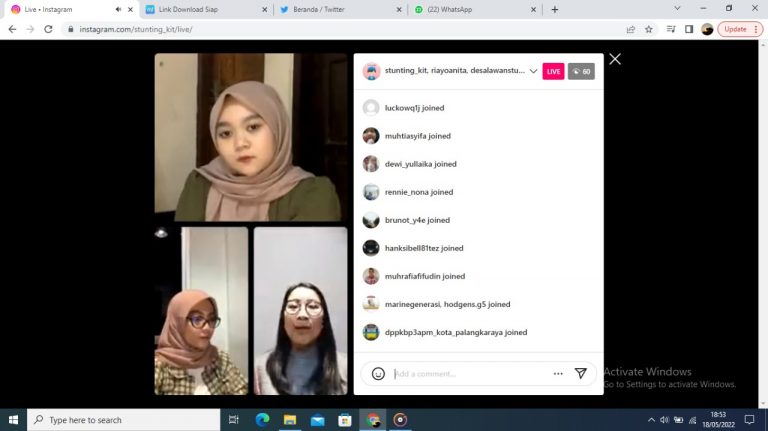This screenshot has height=431, width=768.
Task: Select bottom-left guest video with glasses and hijab
Action: click(201, 311)
